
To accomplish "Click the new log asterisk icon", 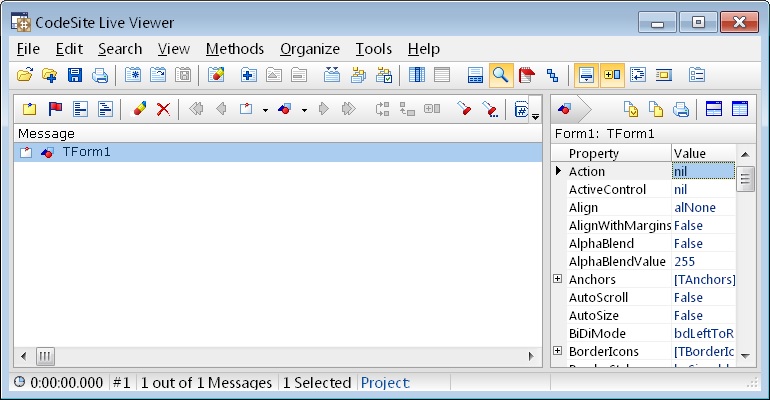I will [133, 75].
